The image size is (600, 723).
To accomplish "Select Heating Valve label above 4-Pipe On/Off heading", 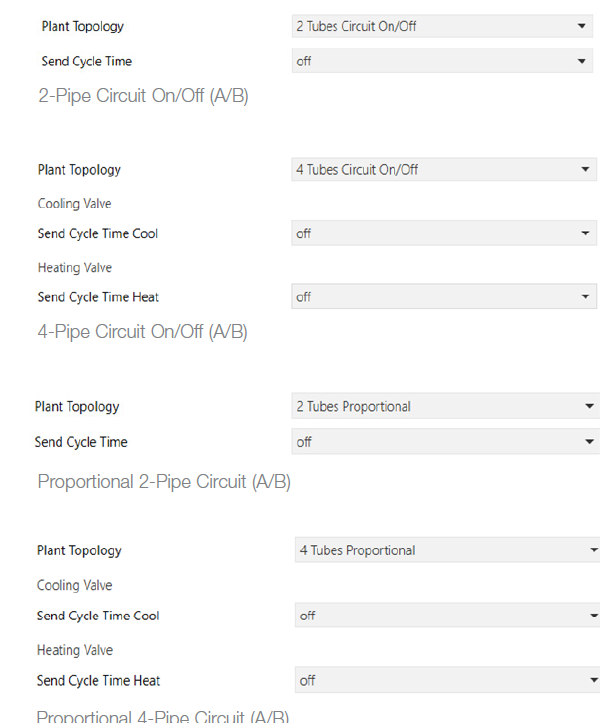I will [75, 267].
